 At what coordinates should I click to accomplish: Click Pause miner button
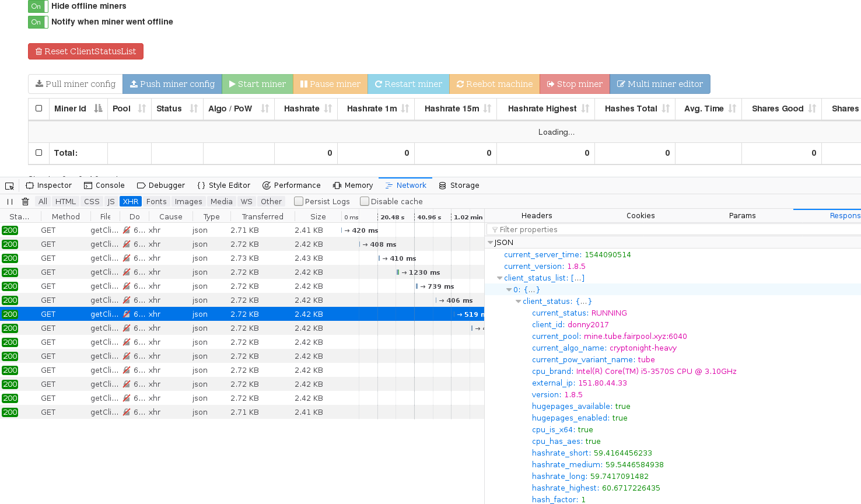pyautogui.click(x=330, y=84)
